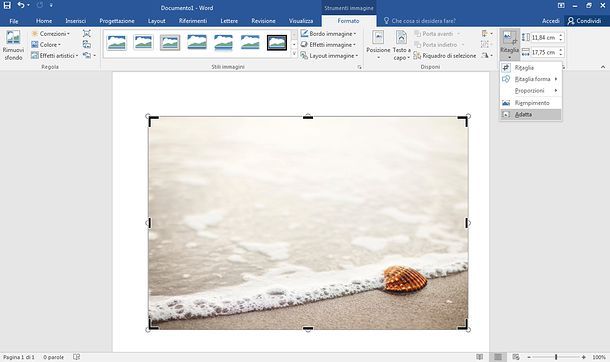Image resolution: width=610 pixels, height=362 pixels.
Task: Select the first picture style thumbnail
Action: pos(117,42)
